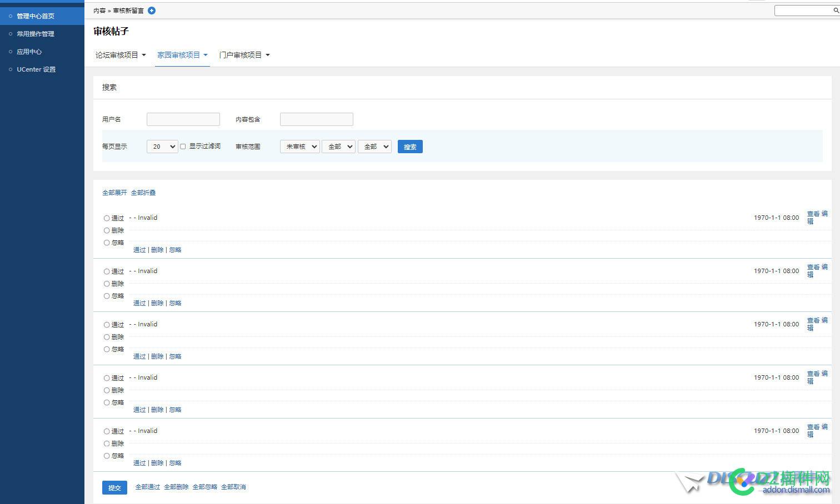Go to 应用中心 in the sidebar
Viewport: 840px width, 504px height.
29,52
